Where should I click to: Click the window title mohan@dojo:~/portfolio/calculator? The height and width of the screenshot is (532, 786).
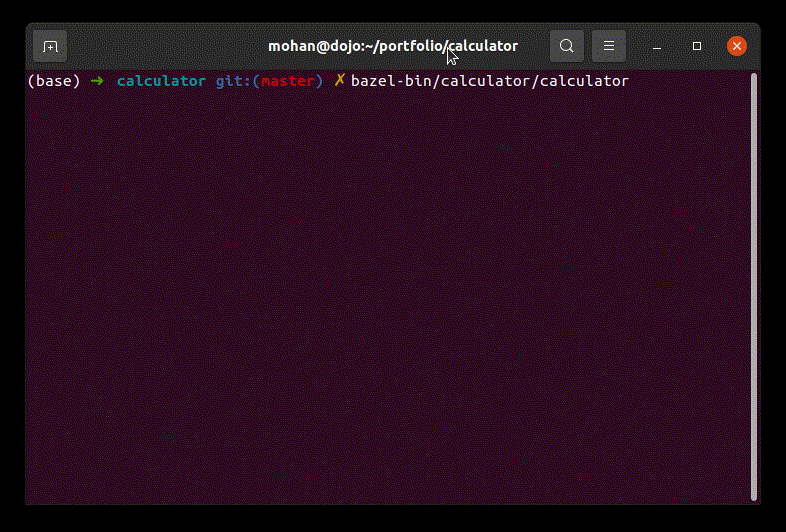(393, 46)
